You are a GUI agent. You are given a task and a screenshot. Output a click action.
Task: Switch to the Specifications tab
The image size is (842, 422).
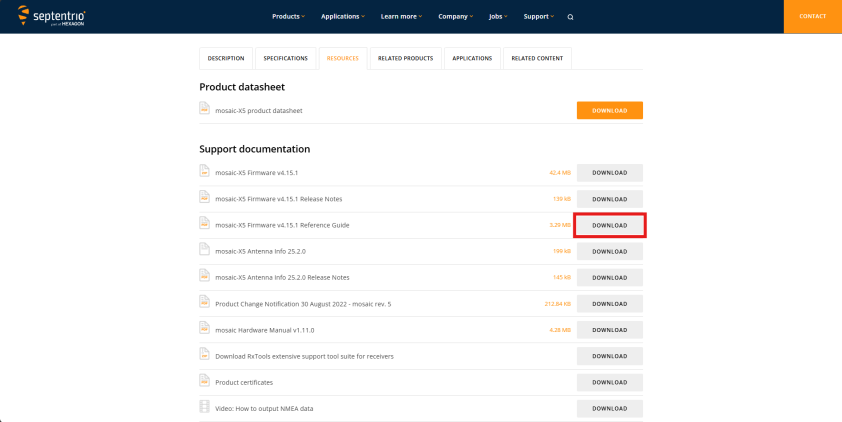(286, 58)
